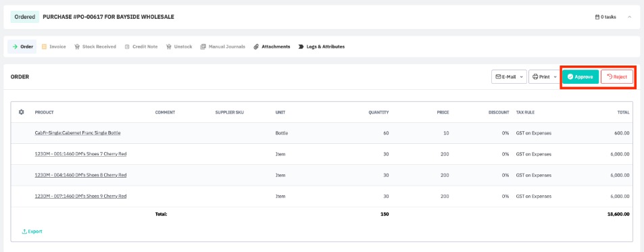Click the Manual Journals icon
Viewport: 644px width, 252px height.
[203, 47]
